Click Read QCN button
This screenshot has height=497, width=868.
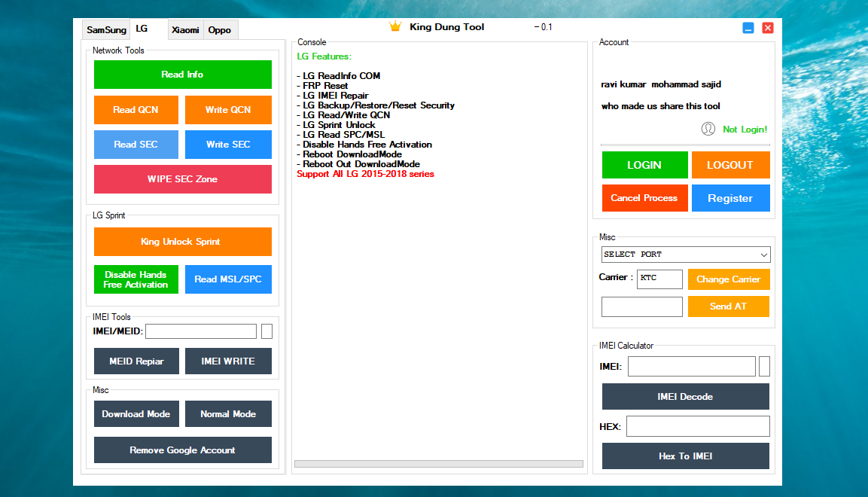click(x=136, y=110)
